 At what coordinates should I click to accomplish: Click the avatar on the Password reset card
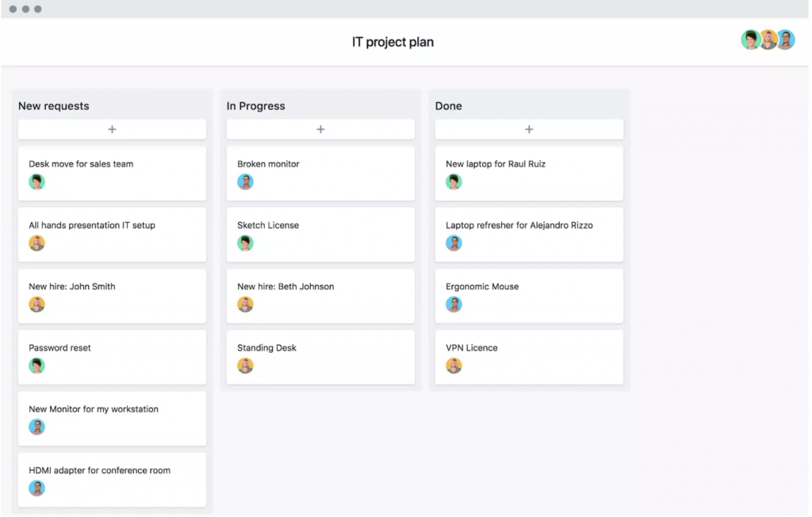[36, 366]
